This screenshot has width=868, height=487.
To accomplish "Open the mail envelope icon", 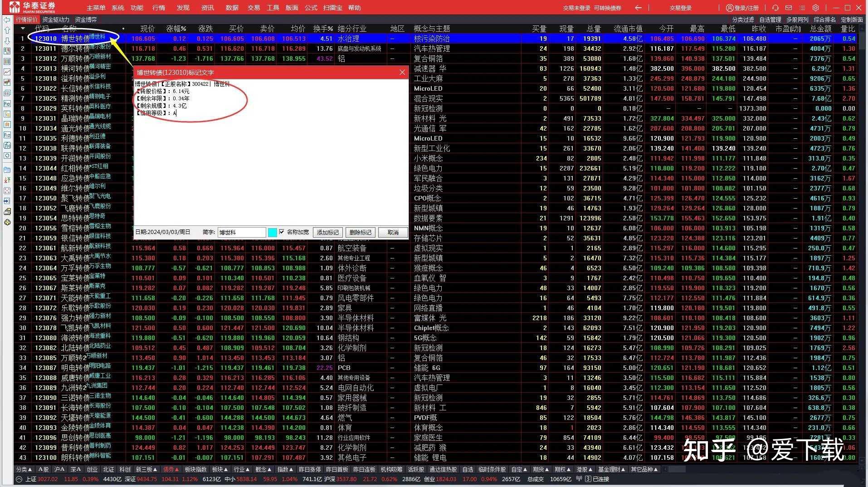I will pyautogui.click(x=789, y=8).
